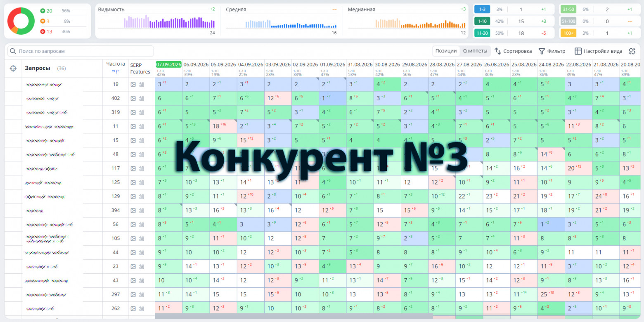Screen dimensions: 644x322
Task: Click the crosshair target icon beside Запросы
Action: [x=13, y=68]
